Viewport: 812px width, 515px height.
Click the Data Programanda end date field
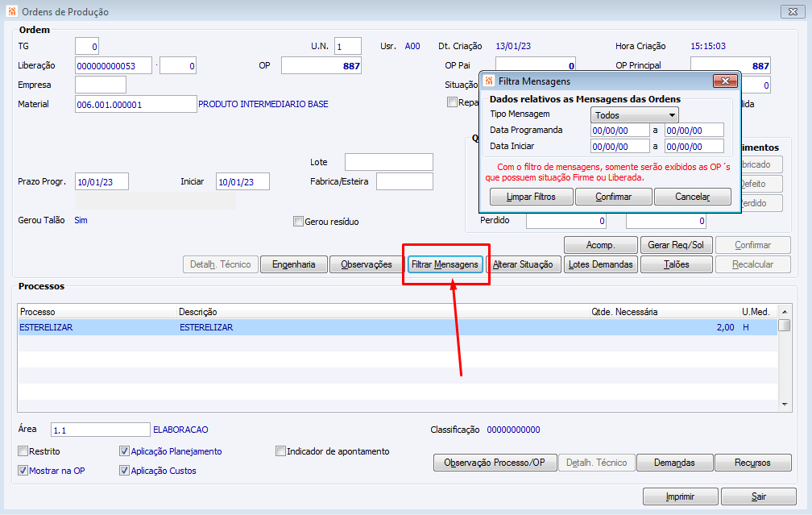coord(694,131)
